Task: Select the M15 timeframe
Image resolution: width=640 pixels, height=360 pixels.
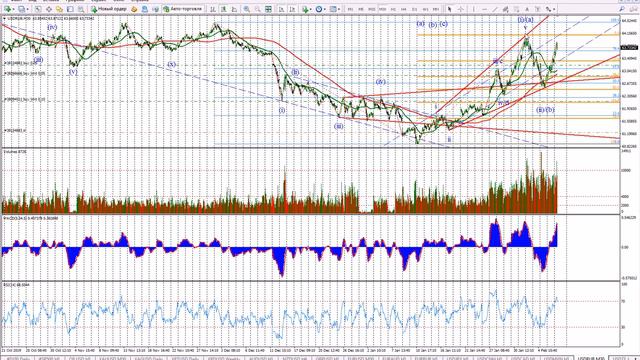Action: click(371, 9)
